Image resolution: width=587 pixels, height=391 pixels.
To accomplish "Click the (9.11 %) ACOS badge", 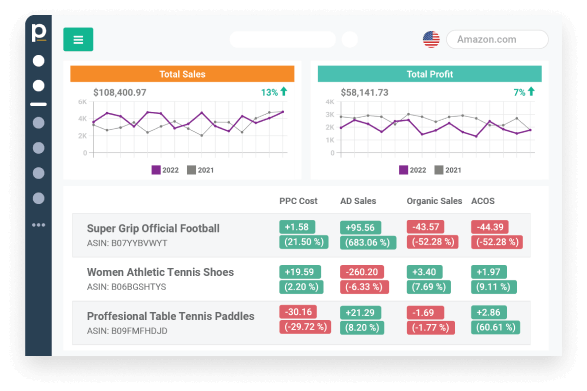I will [494, 287].
